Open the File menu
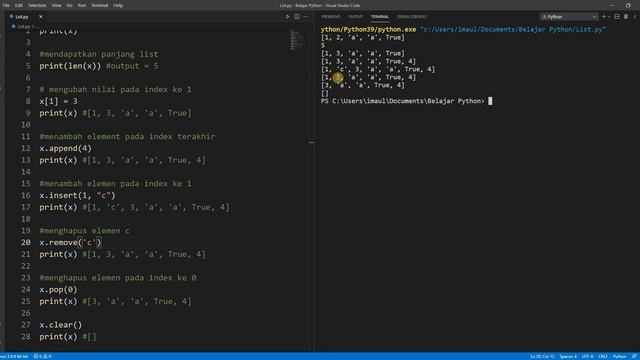The height and width of the screenshot is (360, 640). click(x=6, y=5)
